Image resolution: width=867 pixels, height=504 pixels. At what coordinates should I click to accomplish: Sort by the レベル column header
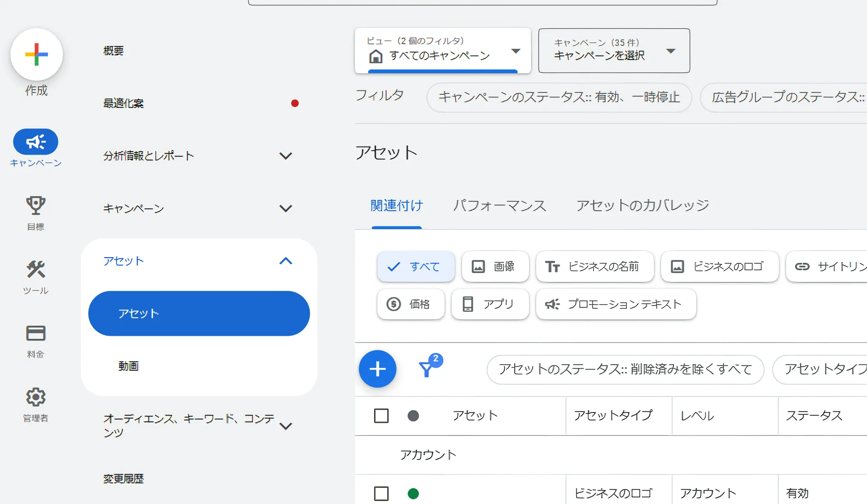[697, 416]
